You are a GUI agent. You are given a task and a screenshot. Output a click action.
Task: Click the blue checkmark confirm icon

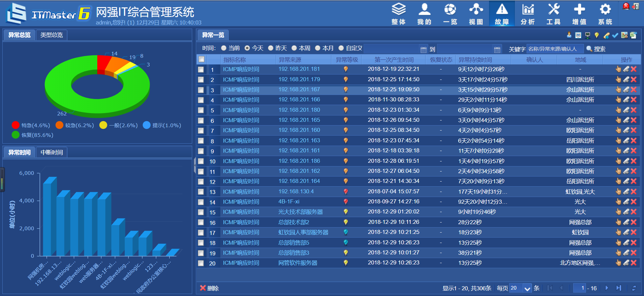pyautogui.click(x=615, y=35)
